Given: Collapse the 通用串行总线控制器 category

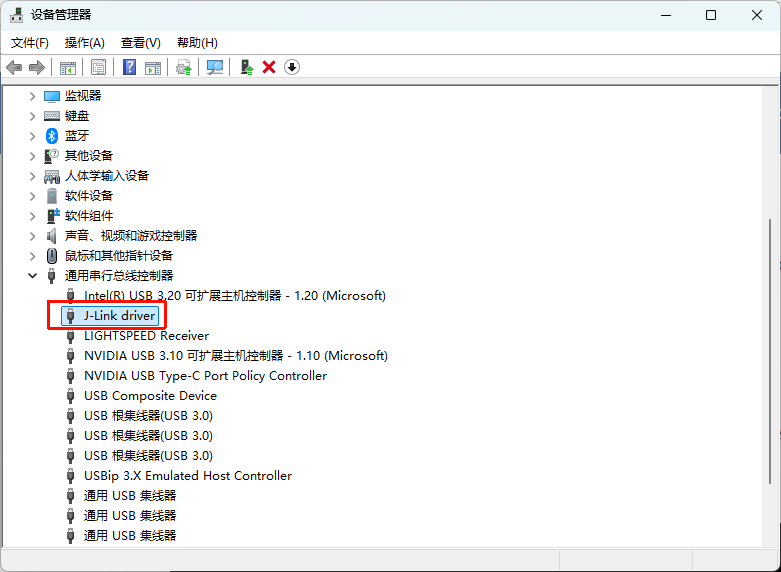Looking at the screenshot, I should pos(32,276).
